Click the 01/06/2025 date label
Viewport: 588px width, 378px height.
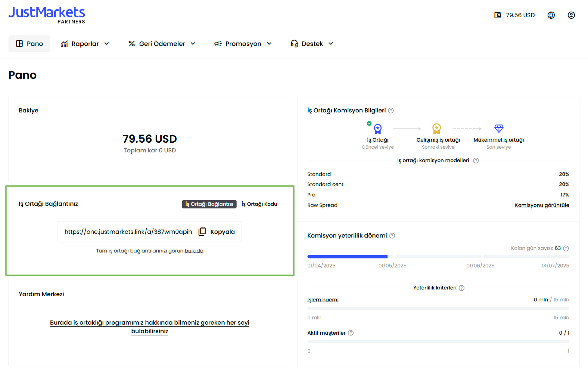pyautogui.click(x=480, y=266)
